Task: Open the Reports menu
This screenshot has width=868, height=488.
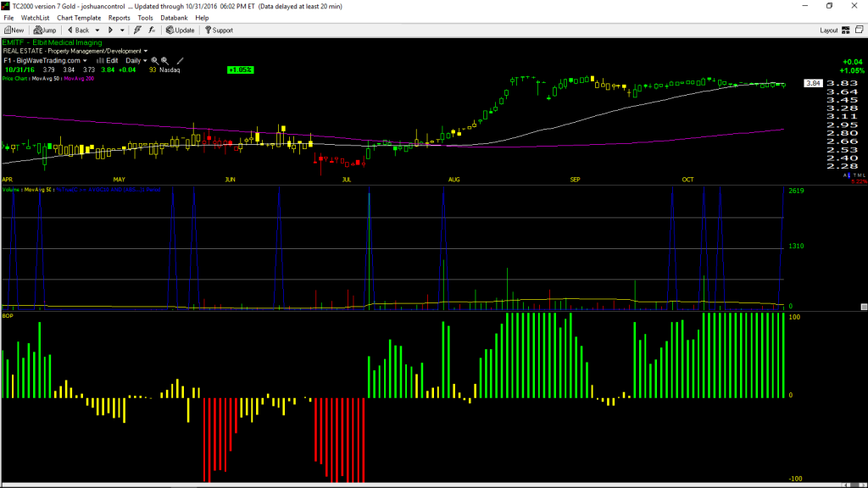Action: click(119, 18)
